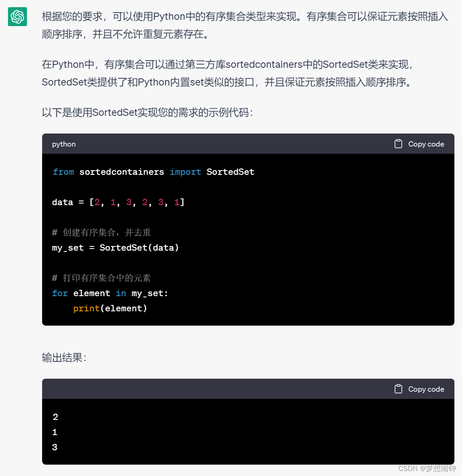Click the ChatGPT assistant avatar icon
The image size is (462, 476).
[x=17, y=17]
